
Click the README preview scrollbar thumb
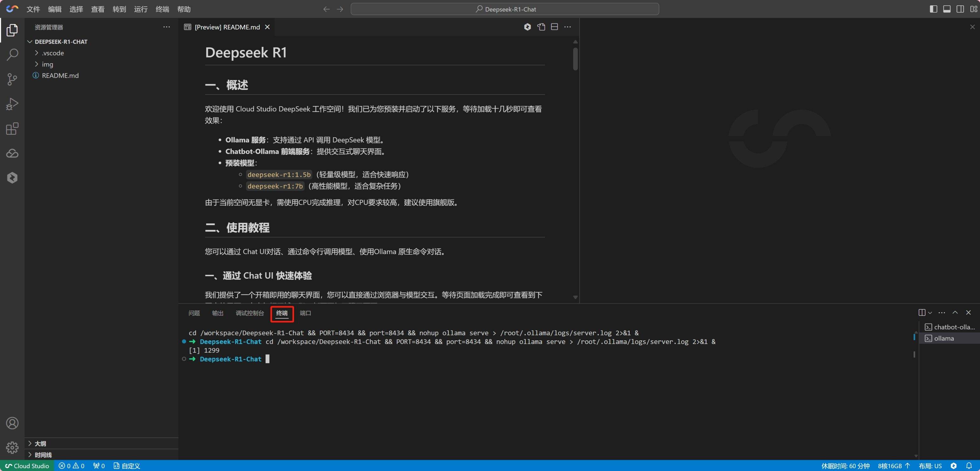pos(575,59)
